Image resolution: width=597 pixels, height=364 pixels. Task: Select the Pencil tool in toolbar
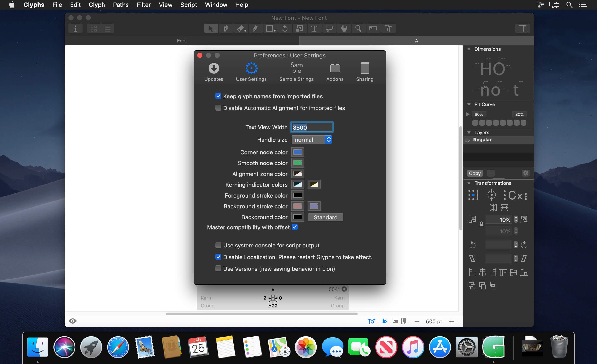[x=255, y=28]
